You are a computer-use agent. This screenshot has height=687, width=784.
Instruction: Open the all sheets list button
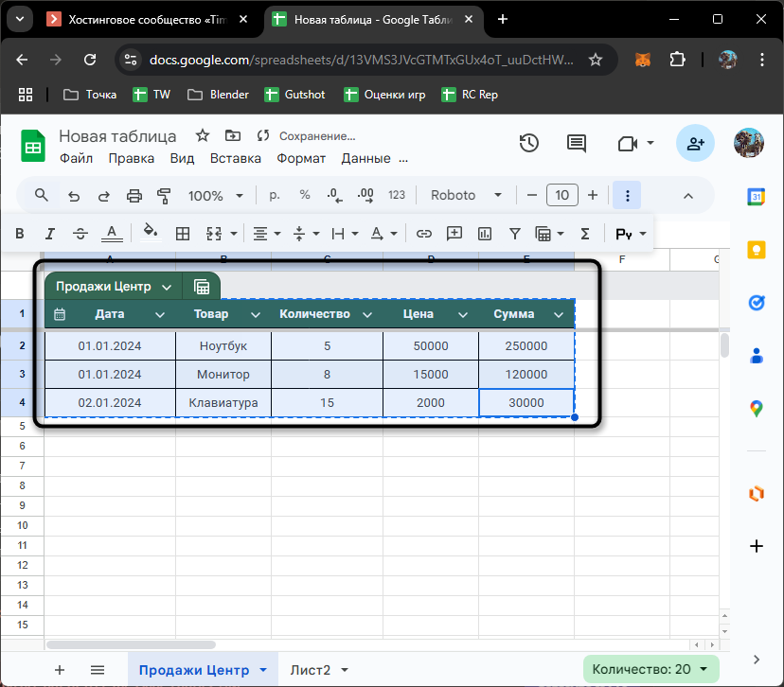(98, 670)
